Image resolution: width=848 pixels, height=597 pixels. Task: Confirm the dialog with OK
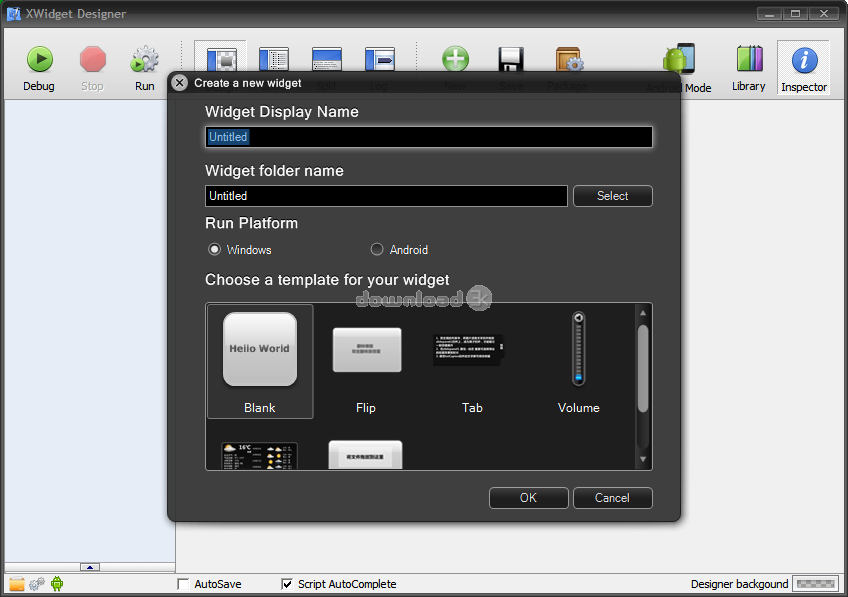click(528, 498)
